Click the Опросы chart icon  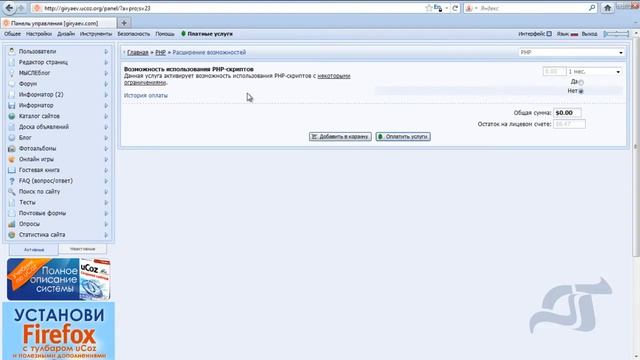[11, 224]
